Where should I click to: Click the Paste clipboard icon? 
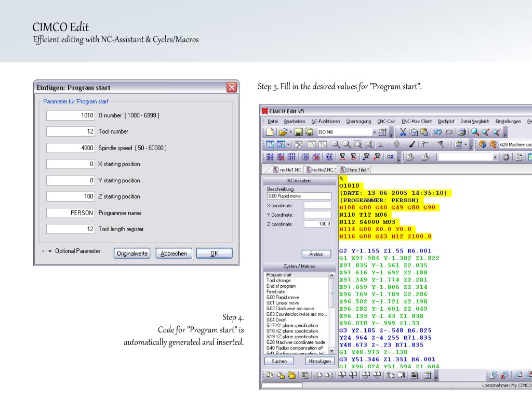424,132
